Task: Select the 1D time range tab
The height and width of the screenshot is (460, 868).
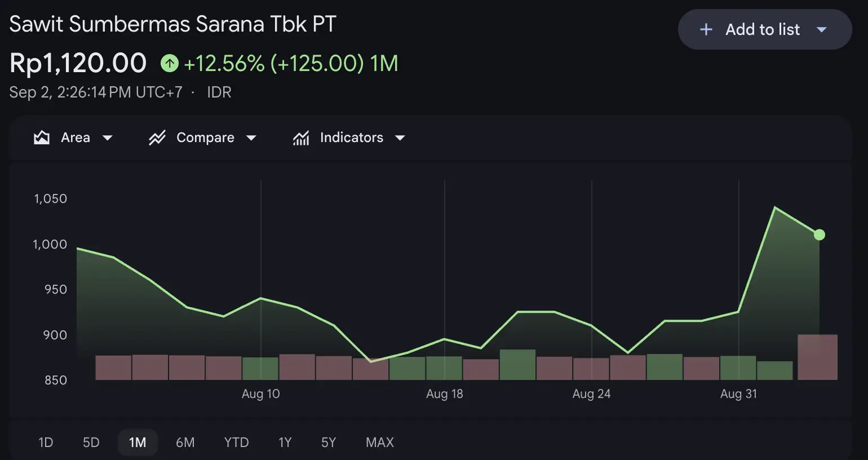Action: (46, 443)
